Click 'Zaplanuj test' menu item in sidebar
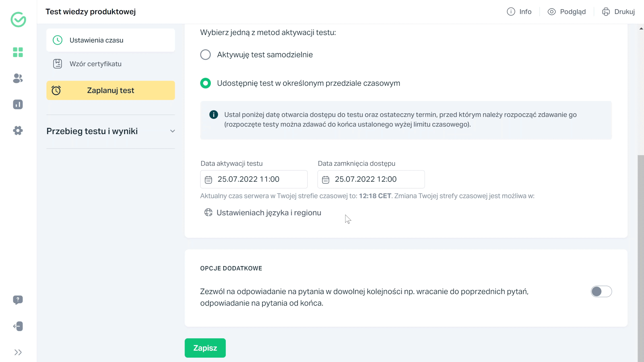 pos(111,90)
